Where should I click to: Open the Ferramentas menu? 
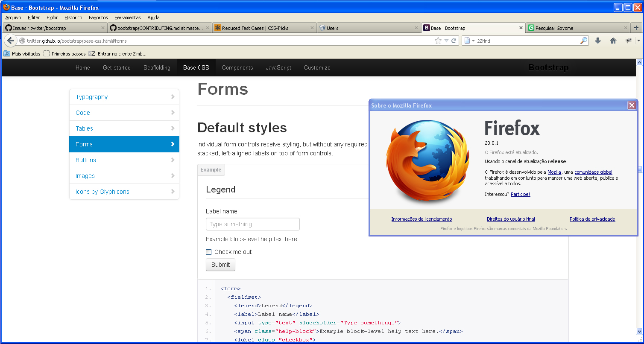point(127,17)
